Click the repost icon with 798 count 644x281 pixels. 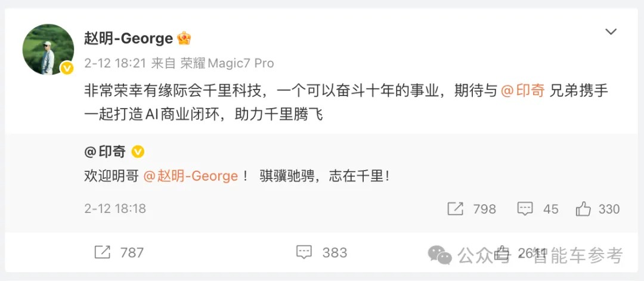coord(456,209)
